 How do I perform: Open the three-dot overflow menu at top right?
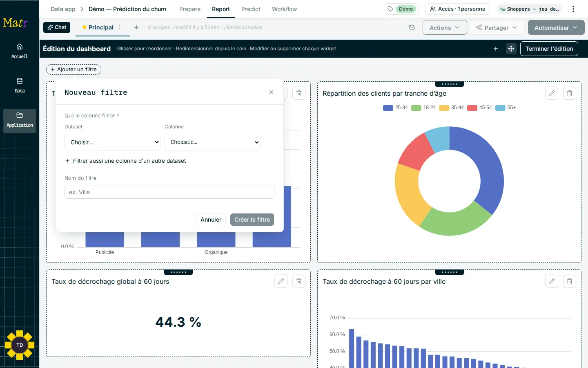573,9
